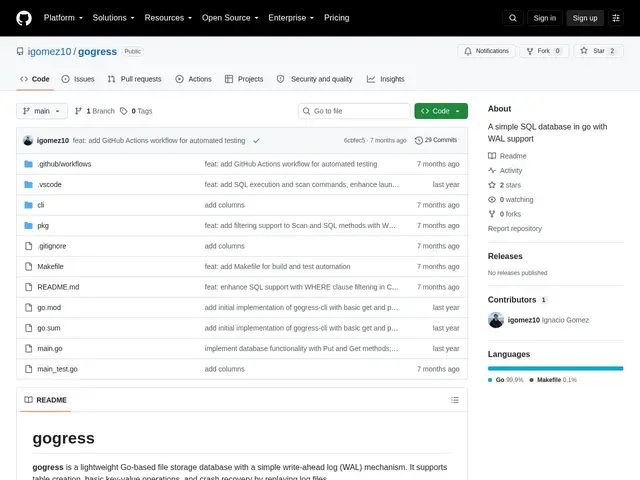Click the go.mod file icon
This screenshot has height=480, width=640.
[x=28, y=307]
